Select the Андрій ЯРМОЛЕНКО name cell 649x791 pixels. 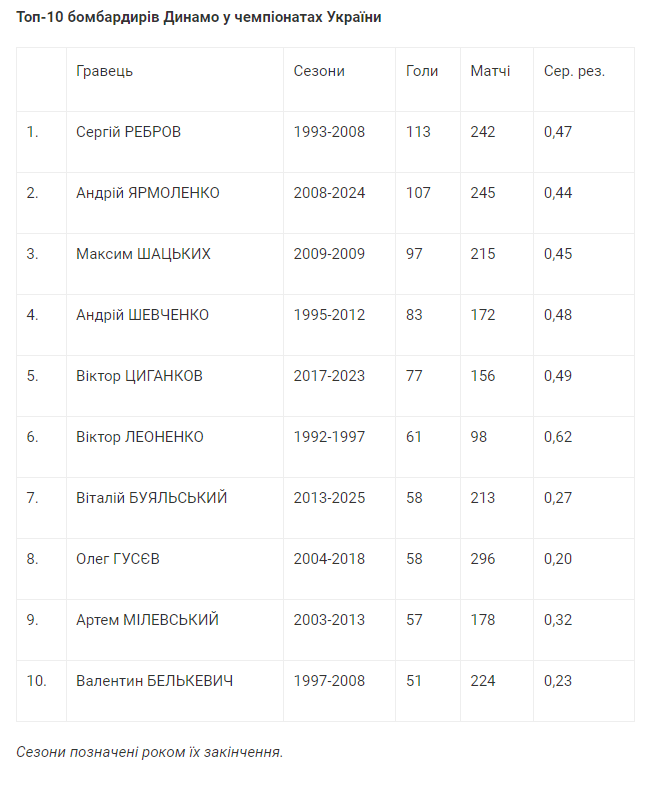pyautogui.click(x=148, y=193)
